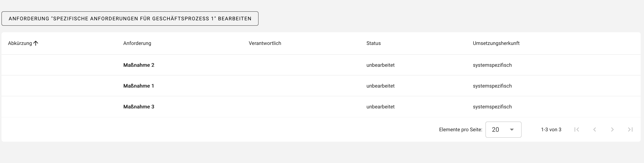Sort by the Status column header
Screen dimensions: 644x163
(373, 43)
